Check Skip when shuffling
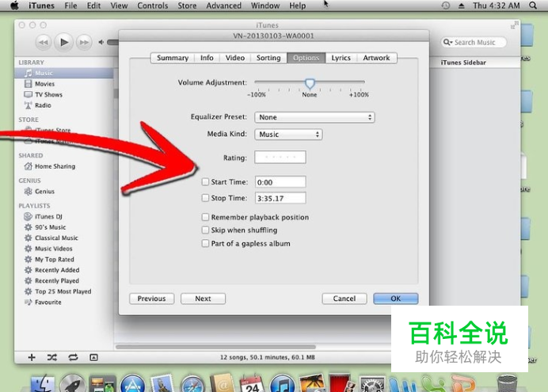Image resolution: width=548 pixels, height=392 pixels. click(x=205, y=230)
